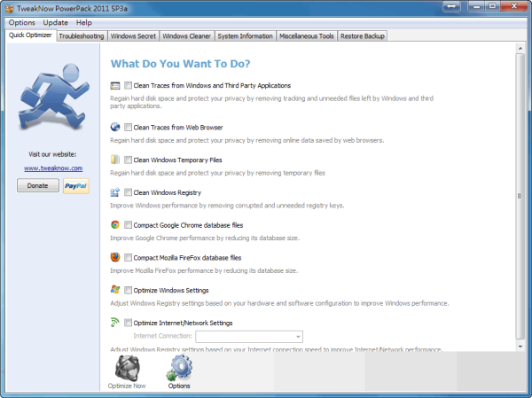Tick Clean Windows Temporary Files

[128, 160]
